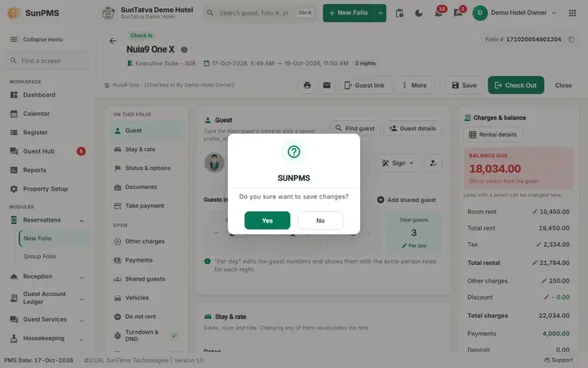
Task: Expand the Housekeeping module
Action: (x=47, y=339)
